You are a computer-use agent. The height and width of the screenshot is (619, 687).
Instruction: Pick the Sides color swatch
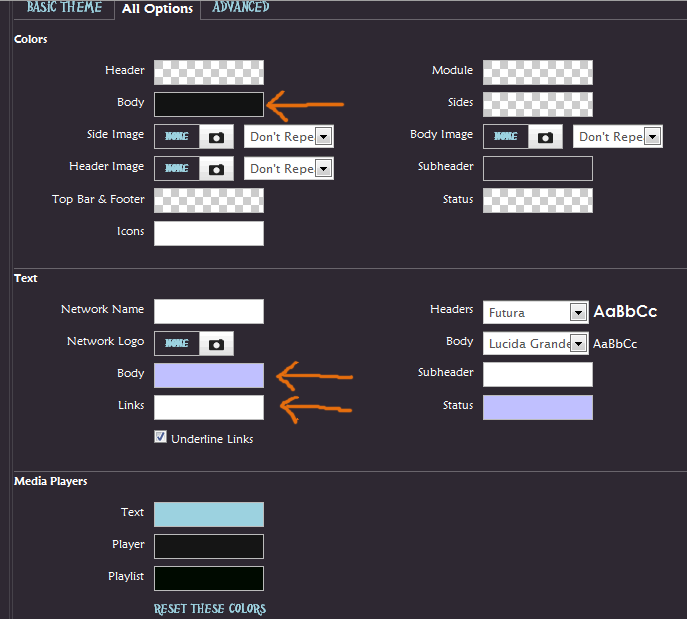(538, 105)
